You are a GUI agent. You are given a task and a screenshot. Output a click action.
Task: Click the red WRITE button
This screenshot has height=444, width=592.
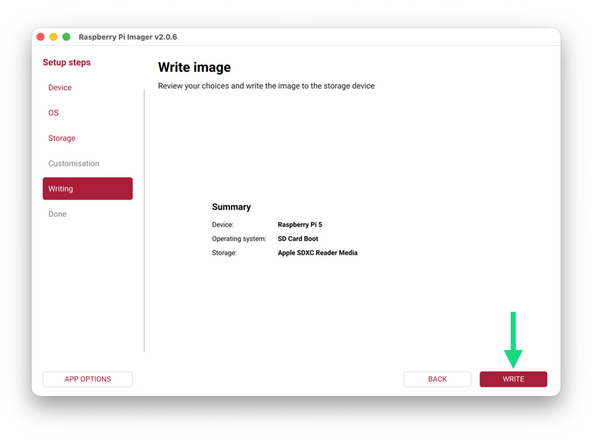click(513, 379)
